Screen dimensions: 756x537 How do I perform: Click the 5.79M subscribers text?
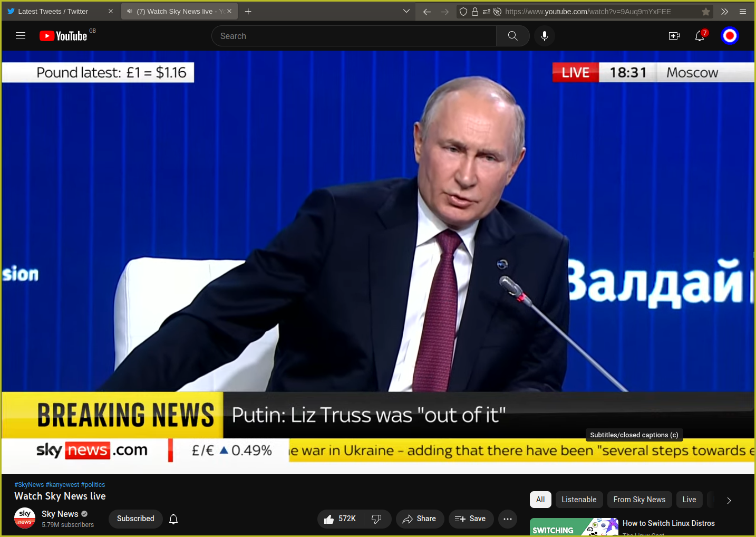(68, 525)
